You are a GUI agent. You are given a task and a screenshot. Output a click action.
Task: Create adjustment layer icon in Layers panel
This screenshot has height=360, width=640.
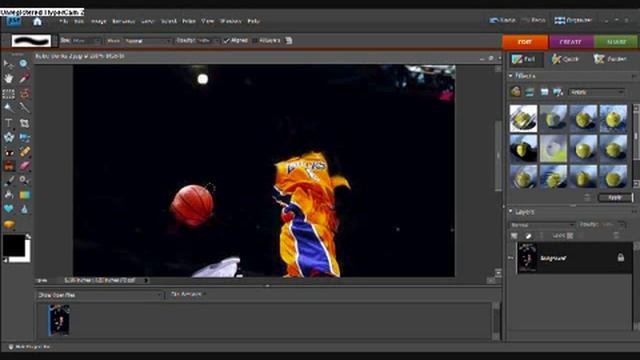click(x=528, y=236)
